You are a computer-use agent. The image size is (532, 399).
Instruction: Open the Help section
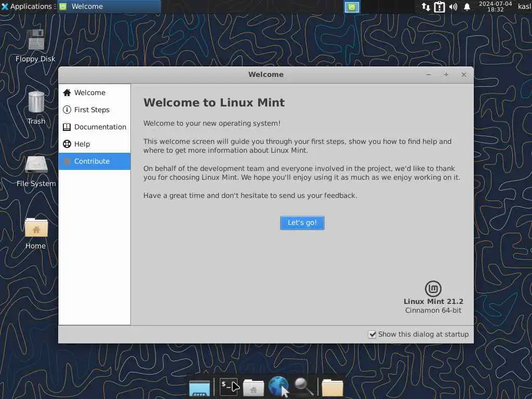[x=95, y=144]
